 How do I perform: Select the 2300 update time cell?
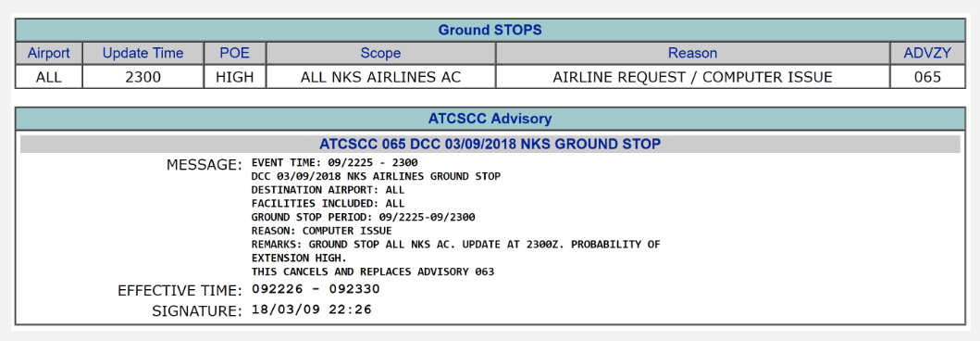click(143, 78)
